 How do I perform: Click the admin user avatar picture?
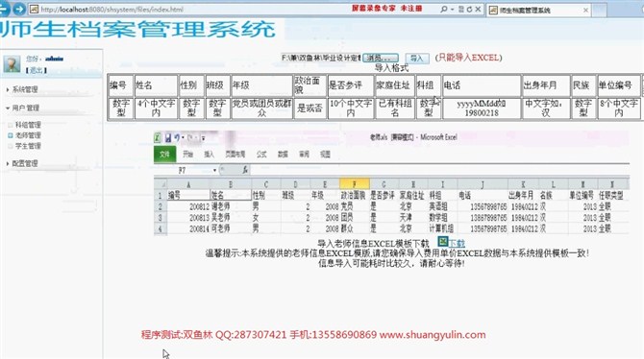pyautogui.click(x=12, y=64)
